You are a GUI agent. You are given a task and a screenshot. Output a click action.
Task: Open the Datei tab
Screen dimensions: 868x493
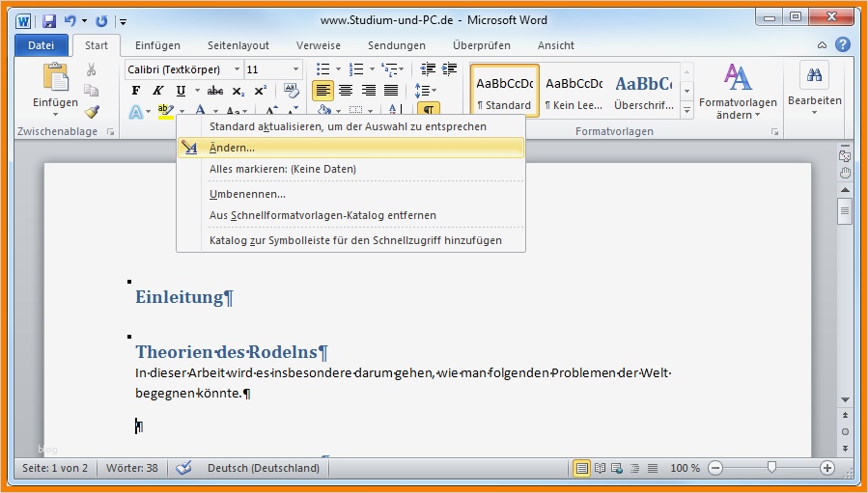click(41, 45)
